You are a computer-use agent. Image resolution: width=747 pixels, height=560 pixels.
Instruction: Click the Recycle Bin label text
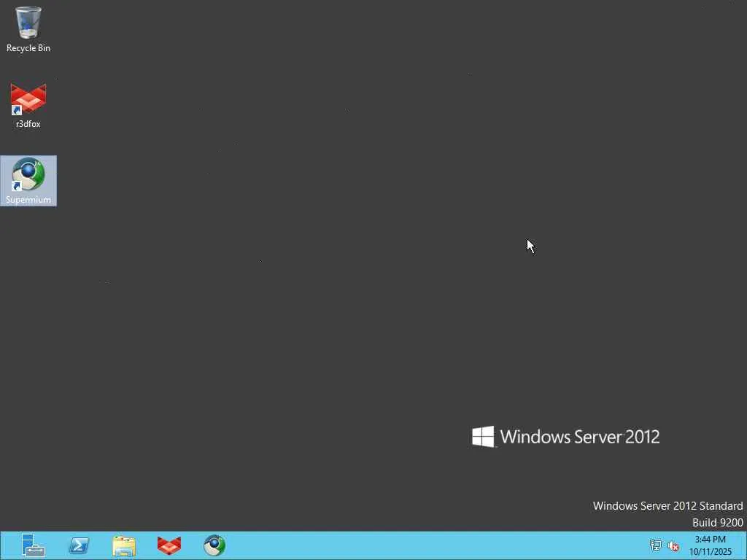pyautogui.click(x=28, y=48)
